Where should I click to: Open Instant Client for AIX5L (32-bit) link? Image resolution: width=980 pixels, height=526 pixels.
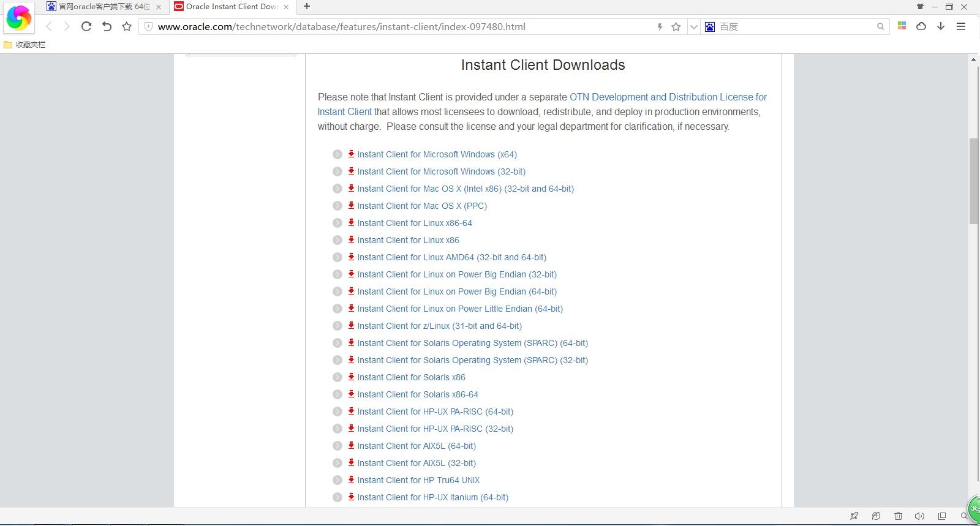[417, 463]
